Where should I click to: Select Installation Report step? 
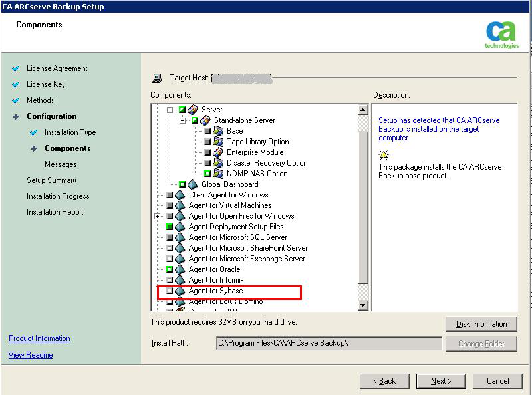55,212
